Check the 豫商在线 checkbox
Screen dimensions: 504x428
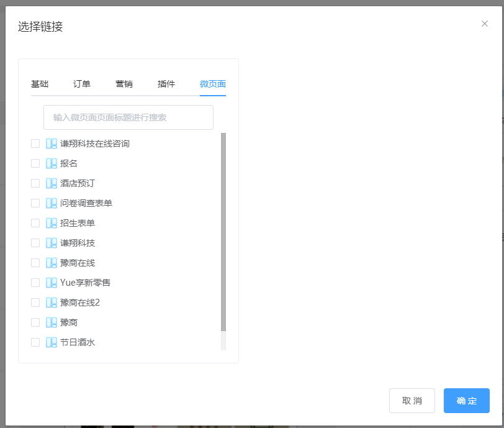pos(35,263)
